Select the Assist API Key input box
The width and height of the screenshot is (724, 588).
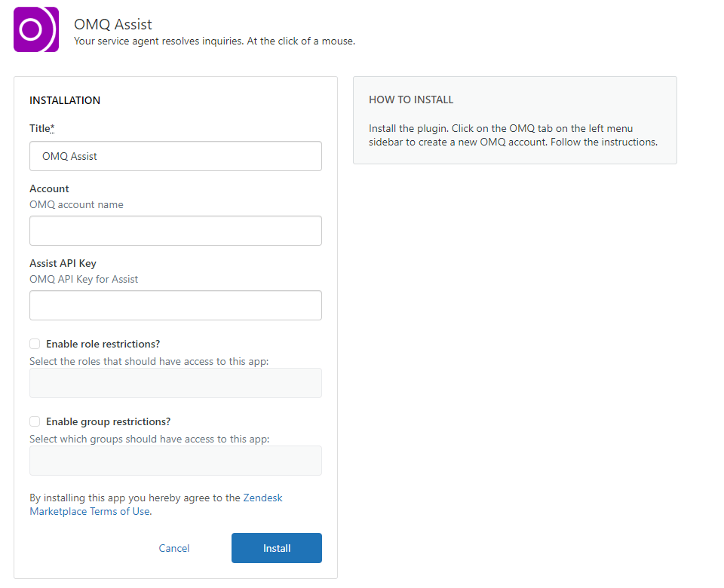click(176, 305)
